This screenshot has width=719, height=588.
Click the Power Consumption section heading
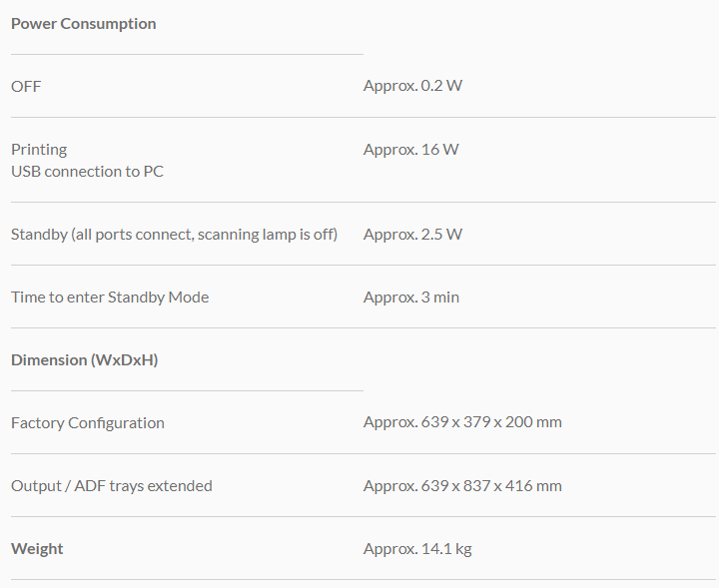point(83,24)
